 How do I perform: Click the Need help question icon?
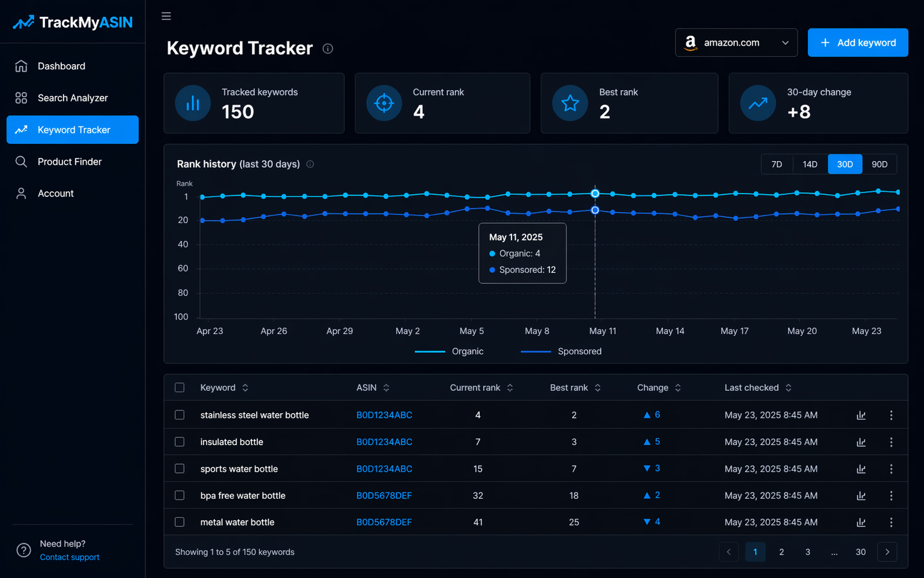23,550
